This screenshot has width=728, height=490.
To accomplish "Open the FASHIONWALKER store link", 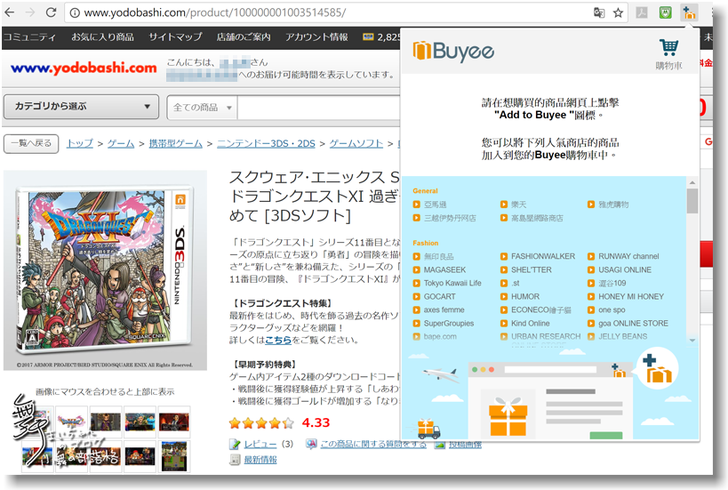I will tap(536, 256).
